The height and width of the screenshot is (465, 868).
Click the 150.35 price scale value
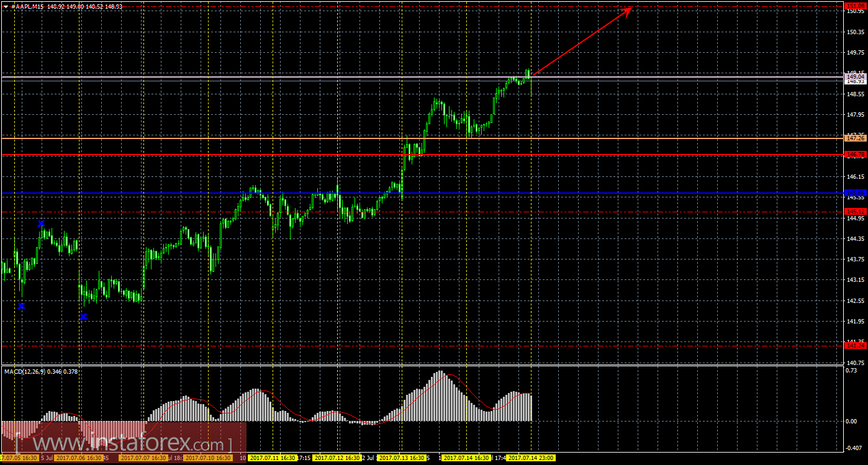click(x=855, y=32)
